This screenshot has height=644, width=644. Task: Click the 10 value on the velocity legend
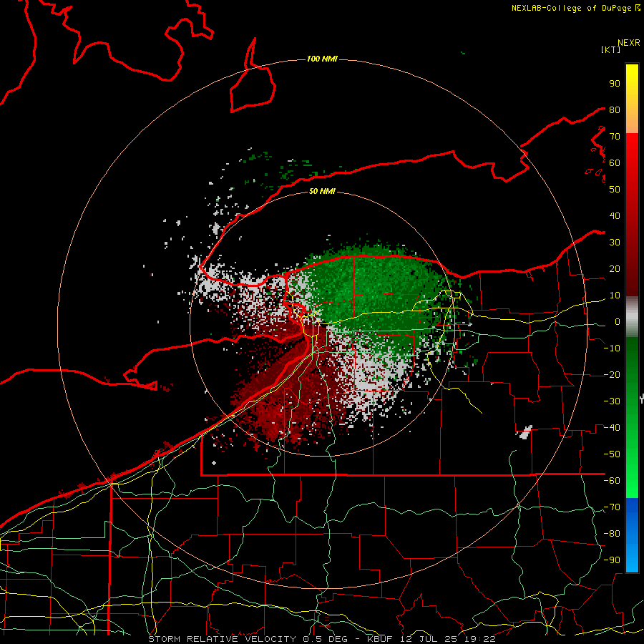(615, 296)
